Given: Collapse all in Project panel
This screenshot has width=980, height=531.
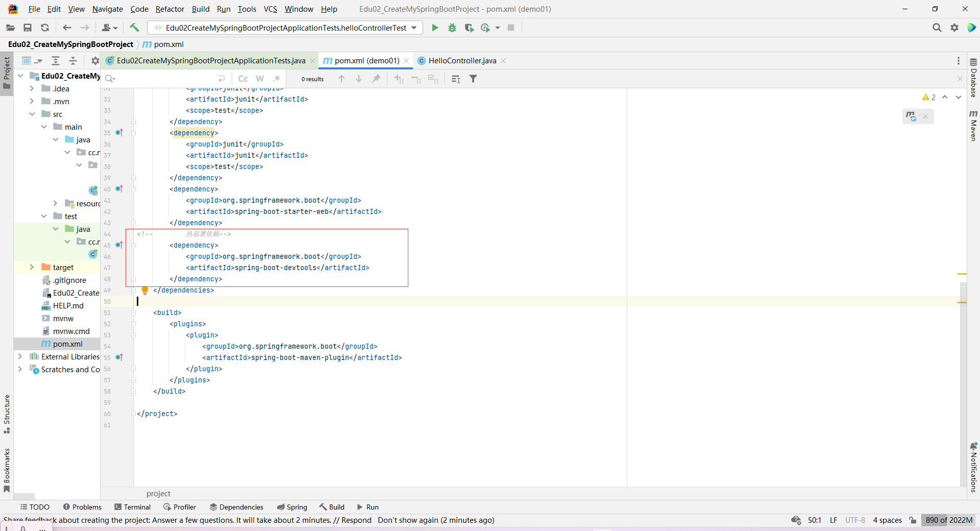Looking at the screenshot, I should coord(73,61).
